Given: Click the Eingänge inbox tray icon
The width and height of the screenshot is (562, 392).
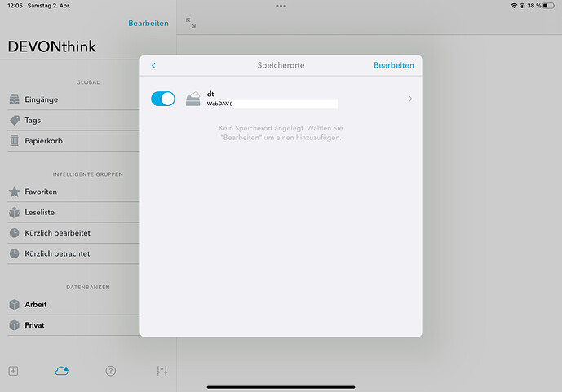Looking at the screenshot, I should click(x=15, y=99).
